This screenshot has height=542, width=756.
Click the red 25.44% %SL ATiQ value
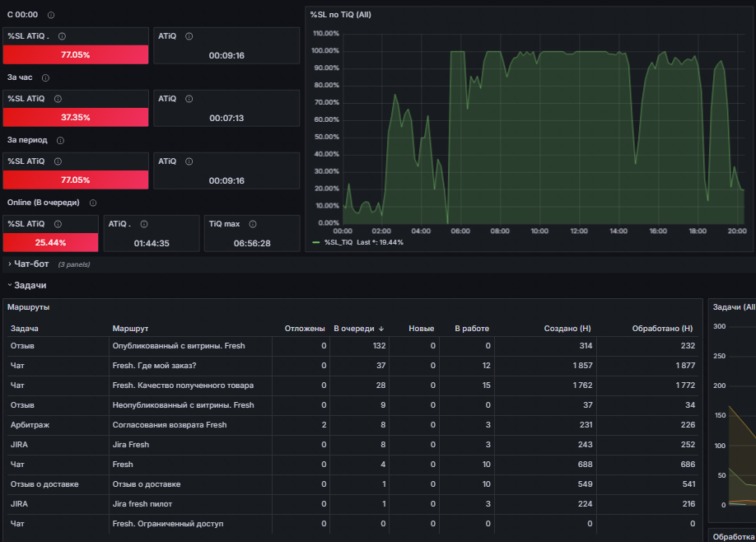50,242
